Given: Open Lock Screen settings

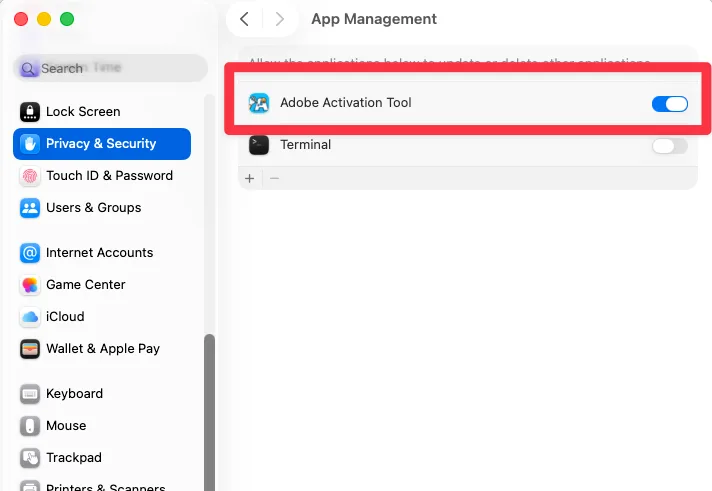Looking at the screenshot, I should (x=83, y=112).
